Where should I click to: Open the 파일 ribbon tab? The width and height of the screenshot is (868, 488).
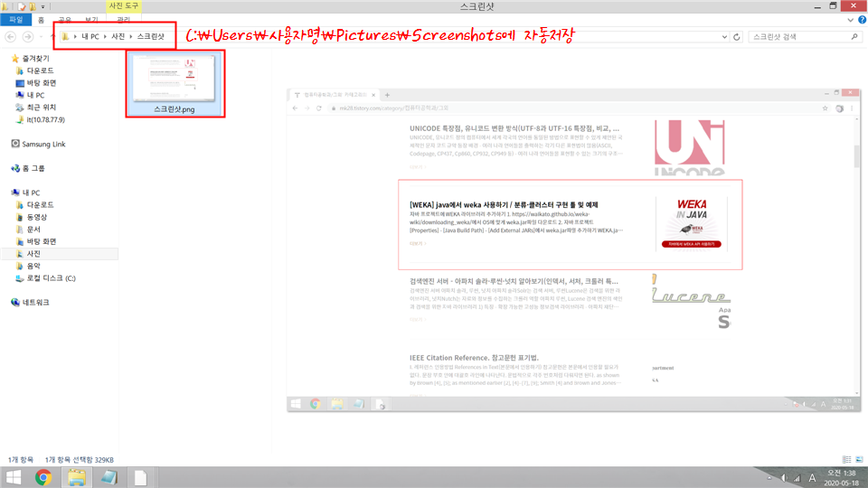(15, 19)
